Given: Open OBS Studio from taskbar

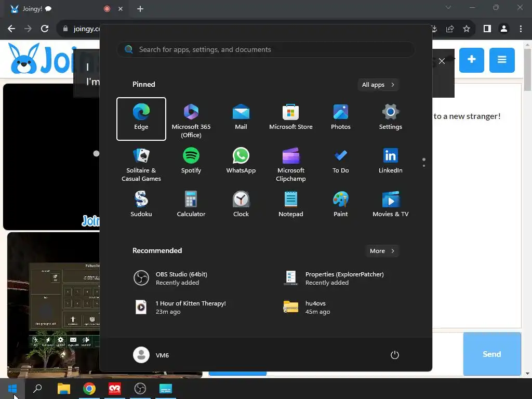Looking at the screenshot, I should (x=140, y=389).
